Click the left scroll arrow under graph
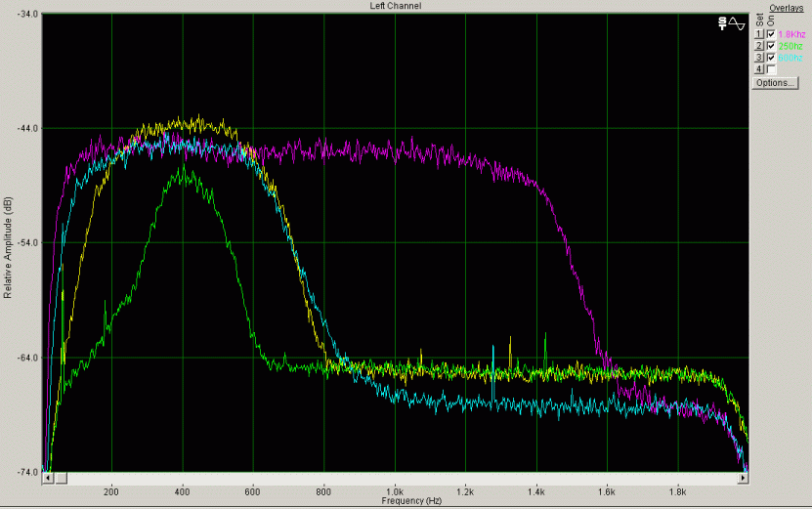 [x=48, y=478]
